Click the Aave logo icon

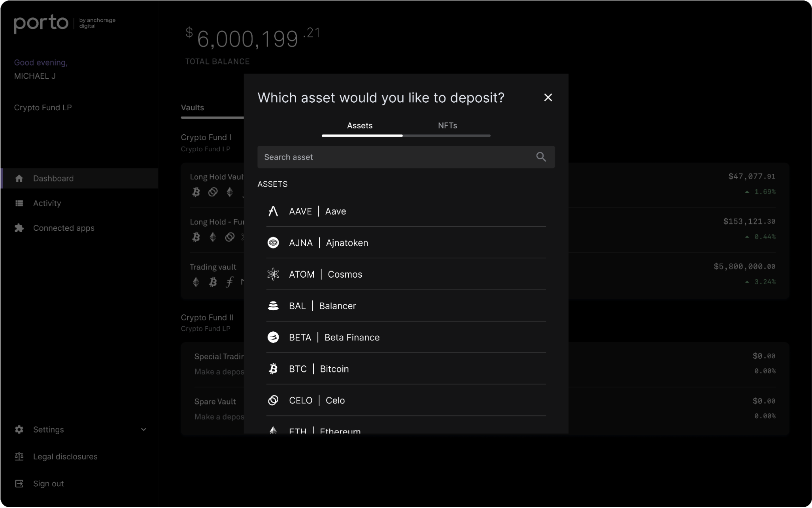(273, 211)
